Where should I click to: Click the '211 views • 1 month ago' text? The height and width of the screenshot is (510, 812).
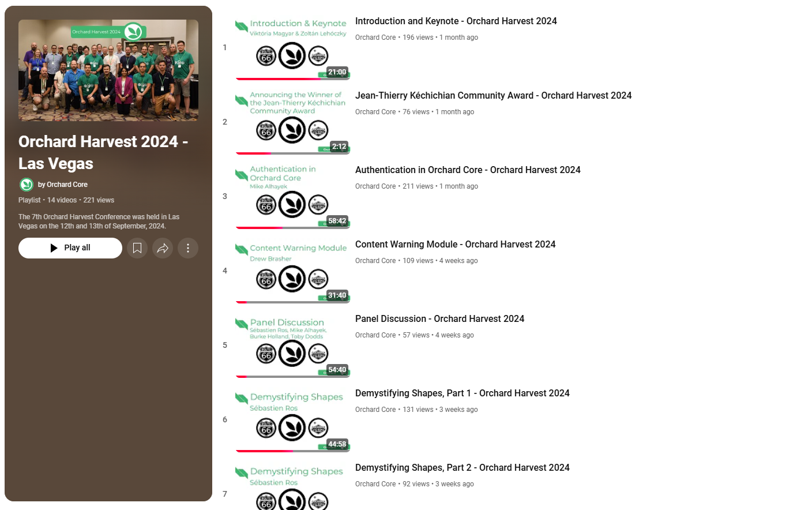point(441,186)
